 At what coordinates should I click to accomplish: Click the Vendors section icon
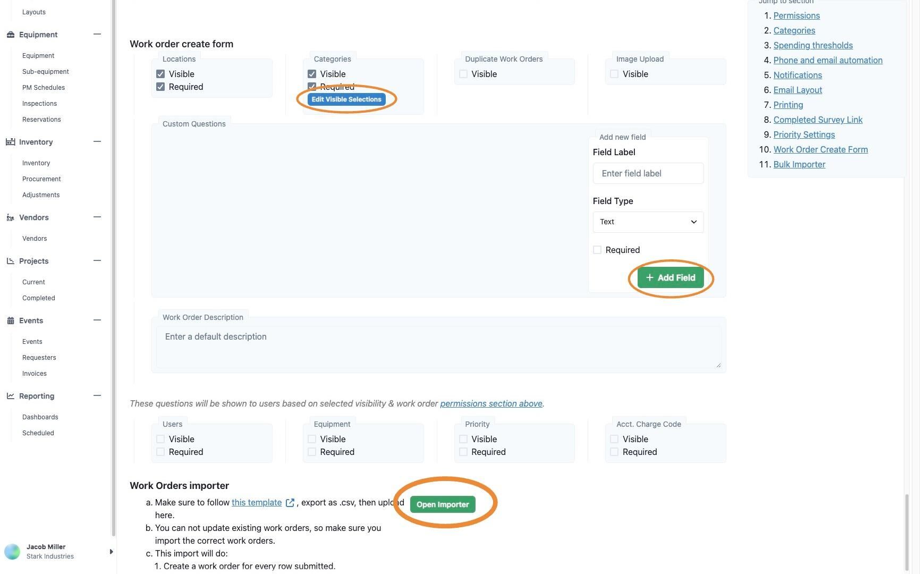point(11,217)
